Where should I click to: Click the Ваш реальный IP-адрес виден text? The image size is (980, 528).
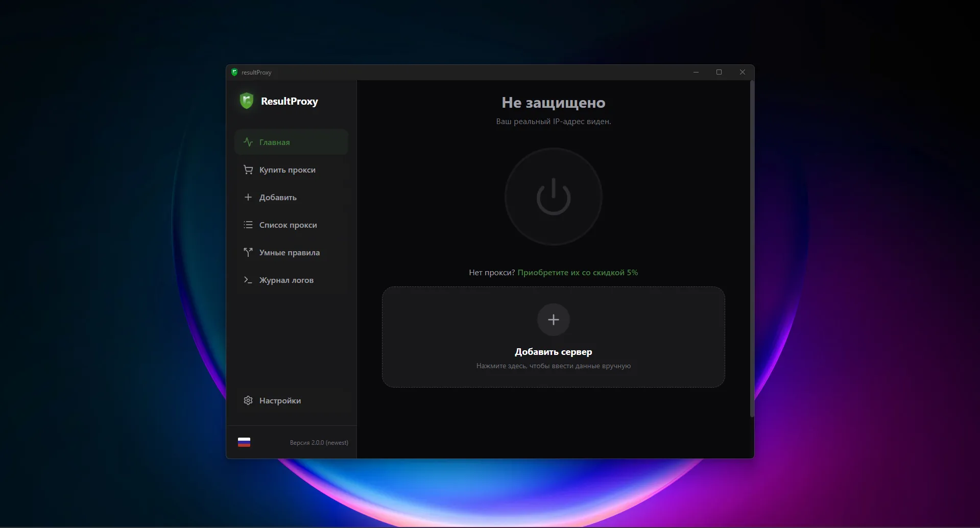(554, 122)
